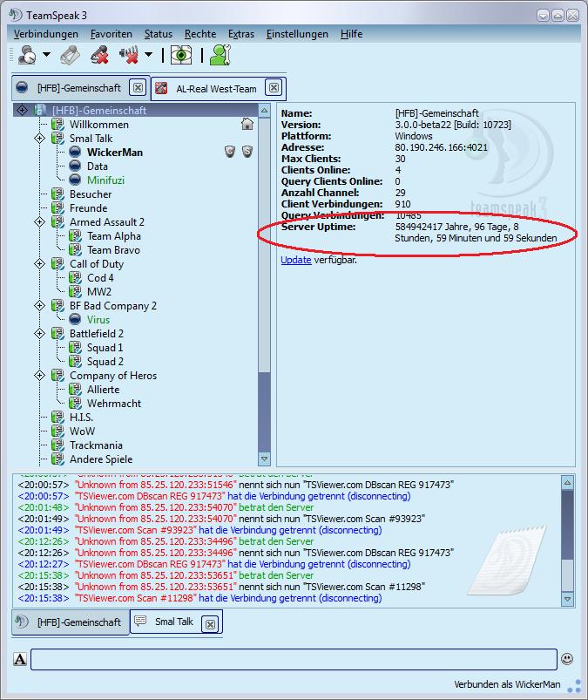Collapse the Company of Heros channel
The image size is (588, 700).
pyautogui.click(x=40, y=376)
